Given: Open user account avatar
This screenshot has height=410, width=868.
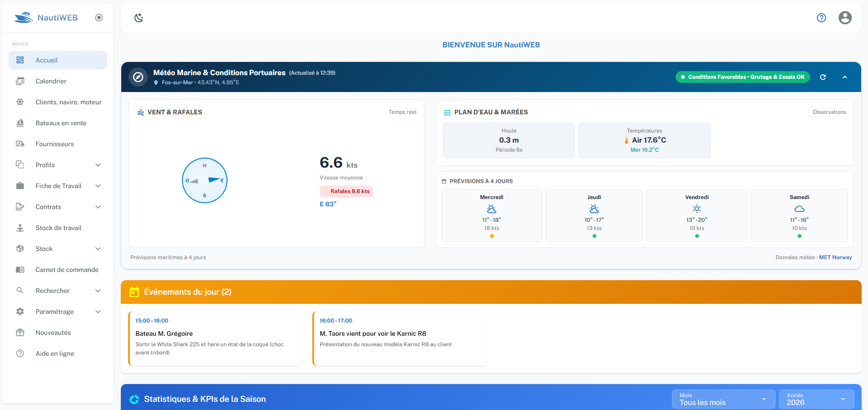Looking at the screenshot, I should pyautogui.click(x=845, y=18).
